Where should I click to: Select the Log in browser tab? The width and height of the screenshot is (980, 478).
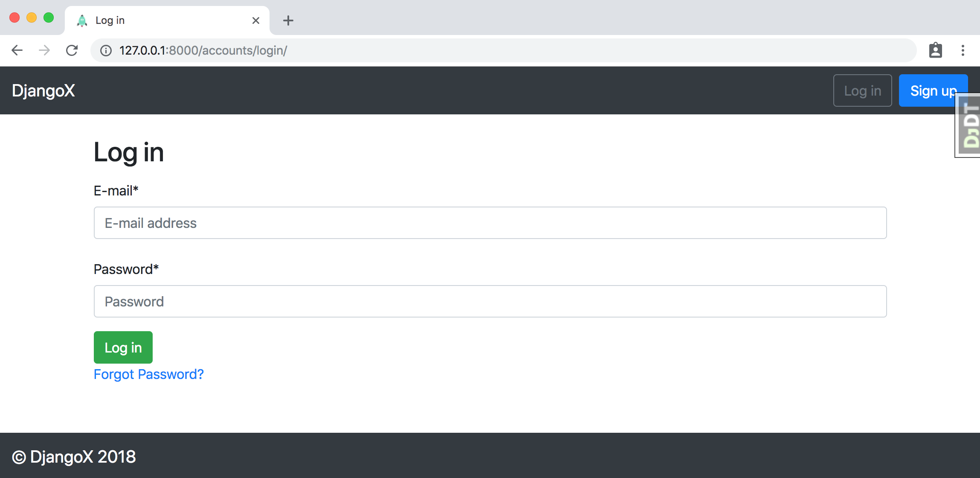(x=167, y=20)
